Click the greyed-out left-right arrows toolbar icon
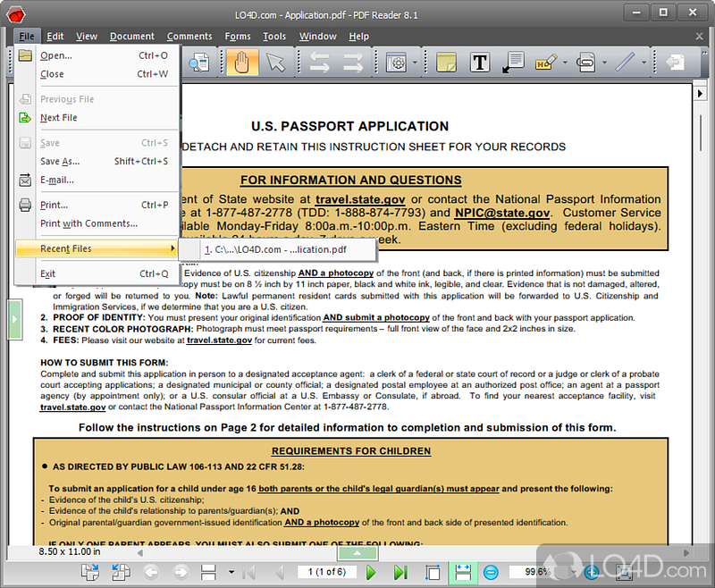Image resolution: width=715 pixels, height=588 pixels. (x=320, y=62)
